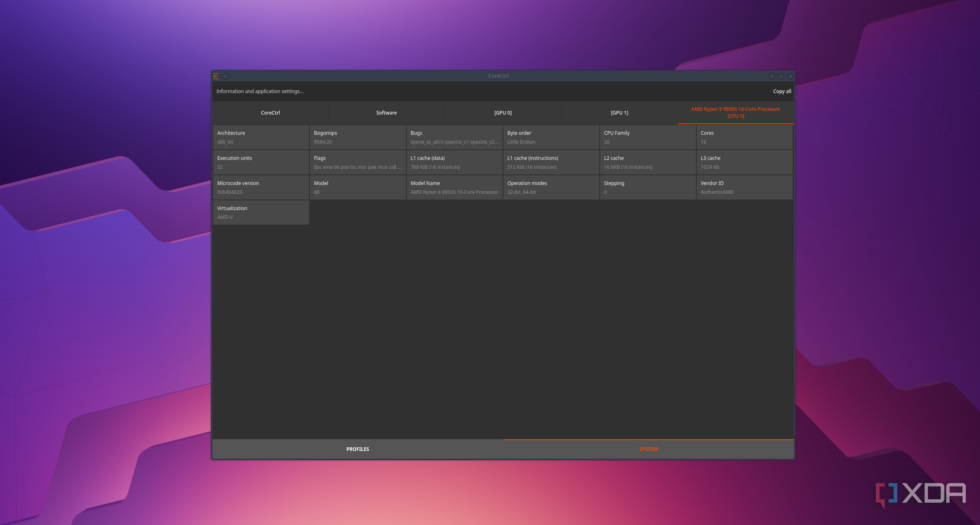
Task: Select the [GPU 0] tab
Action: (503, 113)
